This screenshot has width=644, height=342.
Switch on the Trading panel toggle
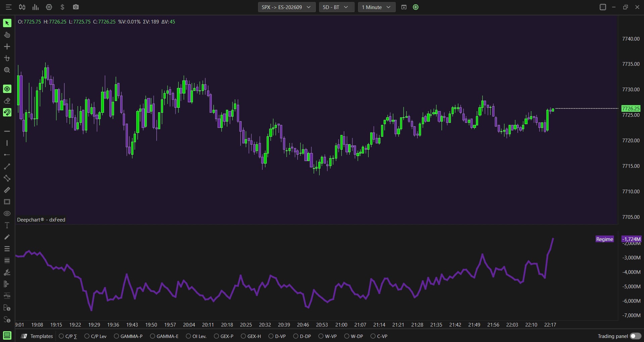(636, 336)
